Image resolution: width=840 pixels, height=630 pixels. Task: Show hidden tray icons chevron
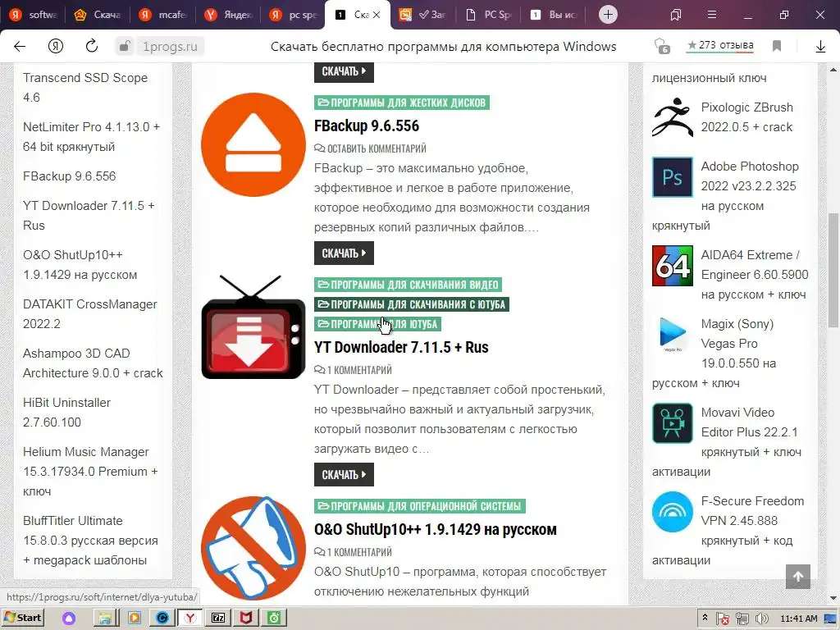click(x=705, y=618)
